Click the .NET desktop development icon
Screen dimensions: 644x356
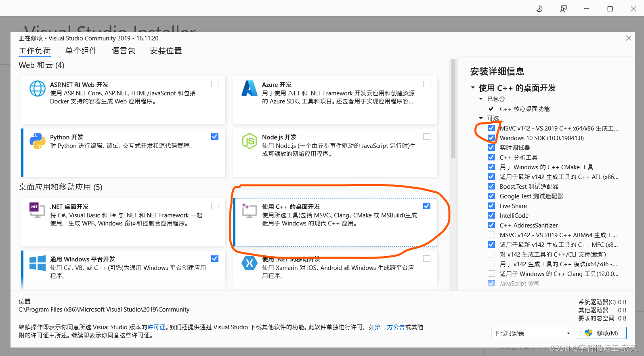[x=37, y=210]
